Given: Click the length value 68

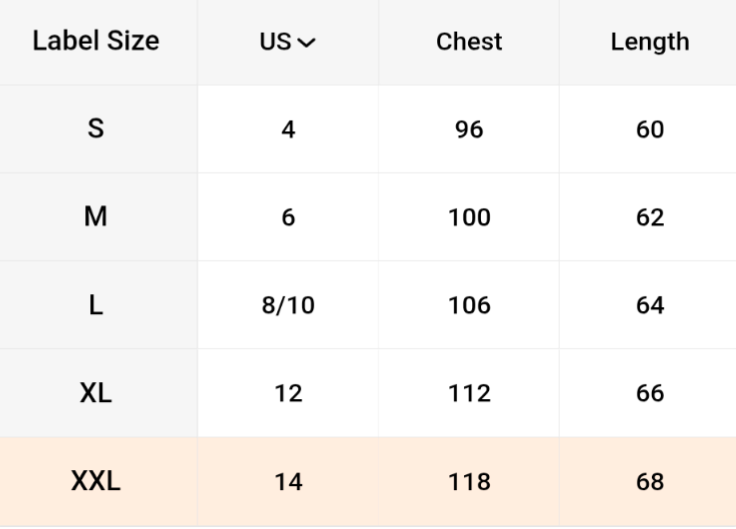Looking at the screenshot, I should (x=650, y=482).
